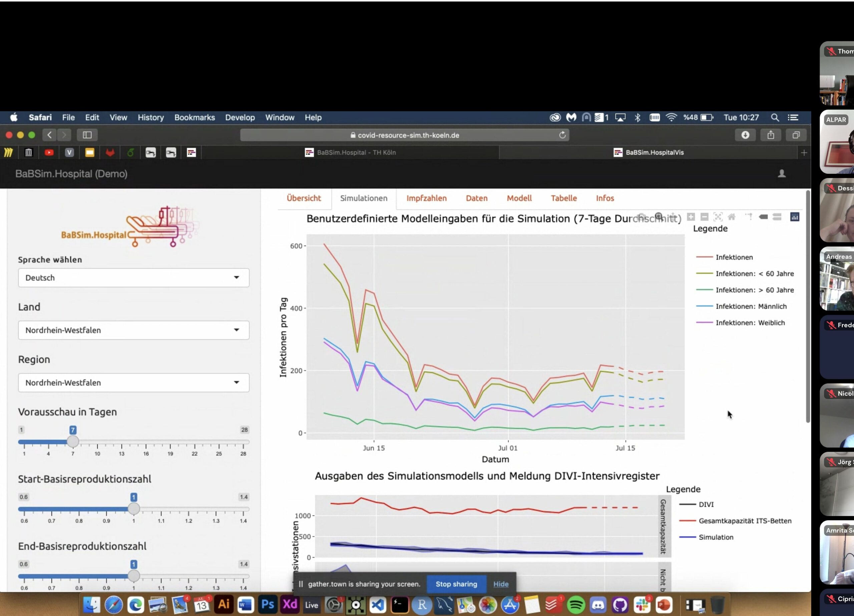The height and width of the screenshot is (616, 854).
Task: Click the Vorausschau in Tagen slider handle
Action: pos(73,442)
